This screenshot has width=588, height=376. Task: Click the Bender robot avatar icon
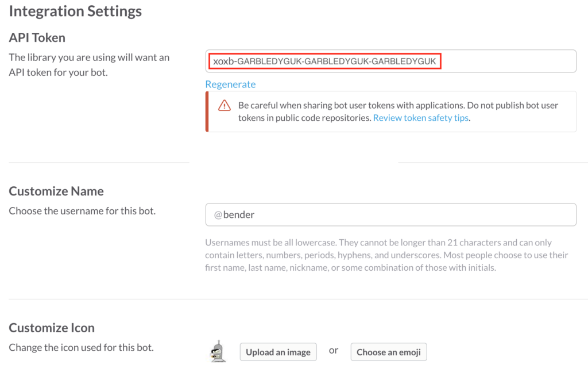pos(218,351)
